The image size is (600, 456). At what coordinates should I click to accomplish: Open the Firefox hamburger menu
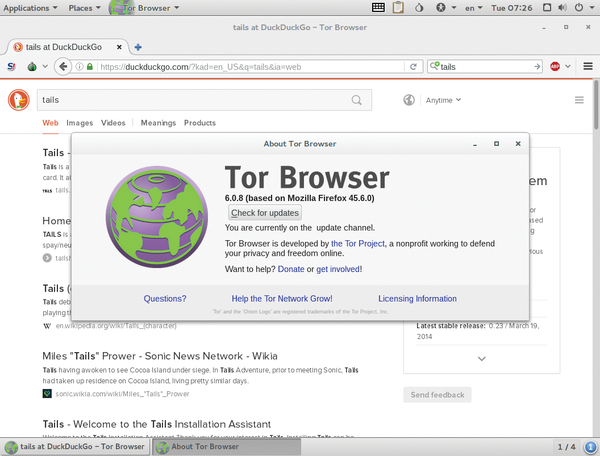pyautogui.click(x=586, y=67)
